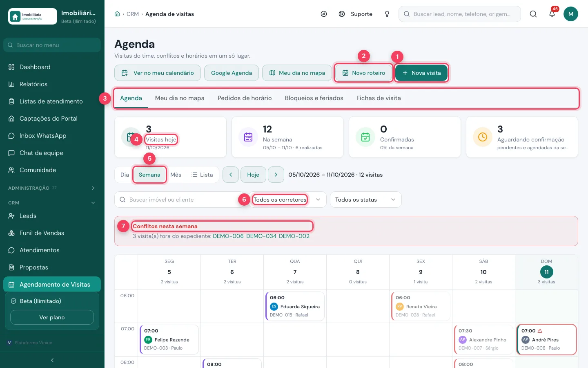
Task: Open the Todos os corretores dropdown
Action: point(287,200)
